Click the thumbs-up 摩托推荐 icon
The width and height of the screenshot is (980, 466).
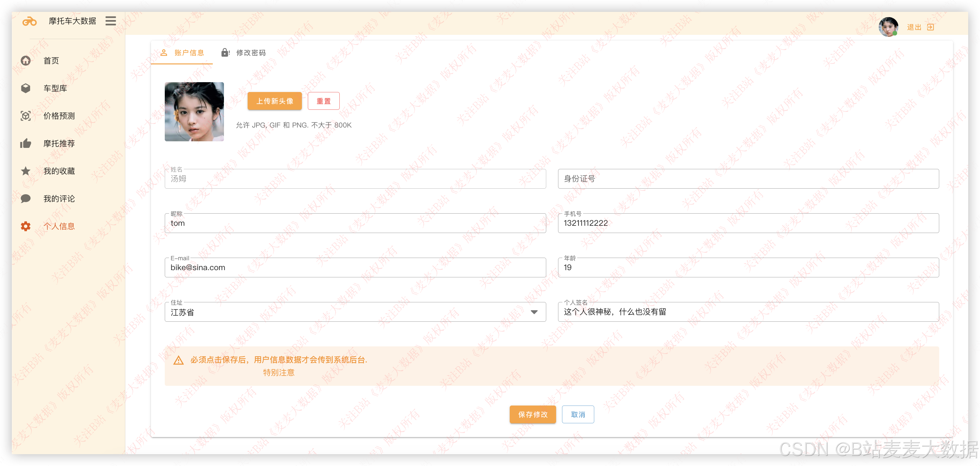(x=26, y=144)
